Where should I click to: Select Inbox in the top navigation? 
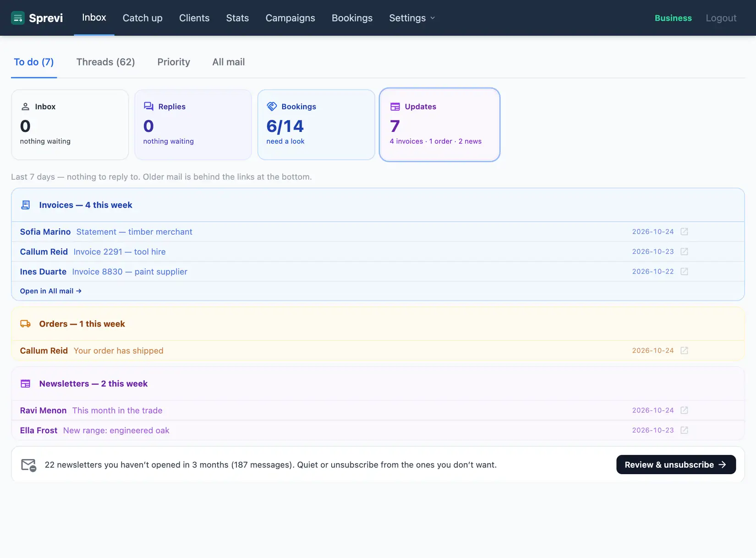94,17
